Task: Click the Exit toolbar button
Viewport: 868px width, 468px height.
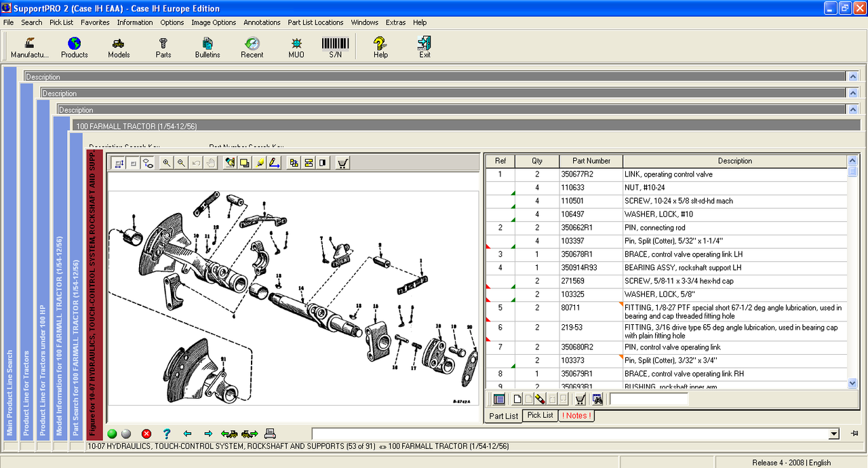Action: [425, 47]
